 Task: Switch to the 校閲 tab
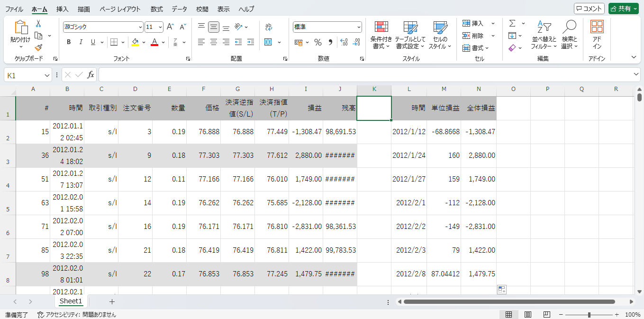pos(202,9)
